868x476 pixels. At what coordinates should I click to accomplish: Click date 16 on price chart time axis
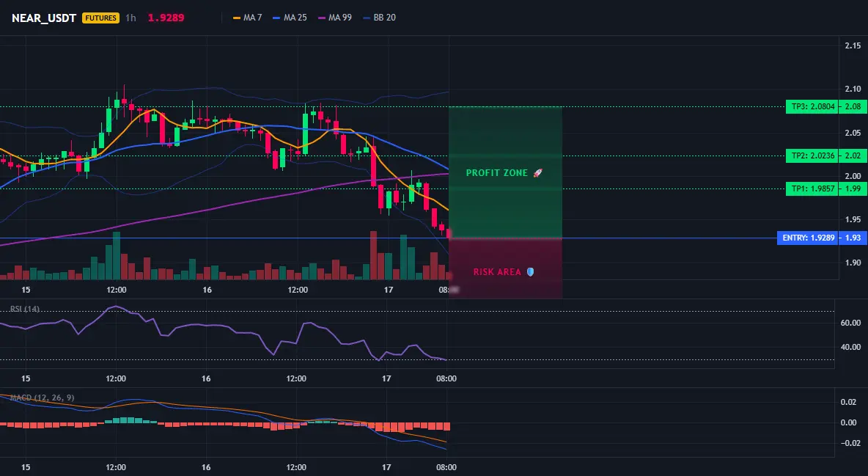207,290
